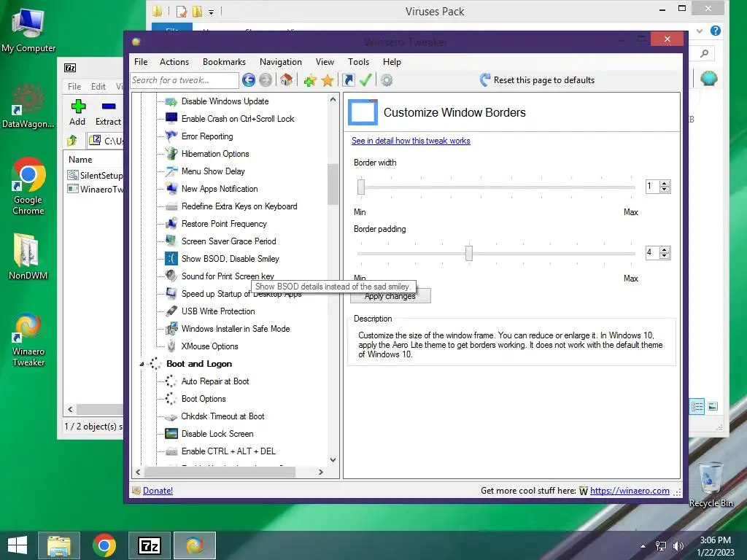747x560 pixels.
Task: Open the Donate! link
Action: click(158, 491)
